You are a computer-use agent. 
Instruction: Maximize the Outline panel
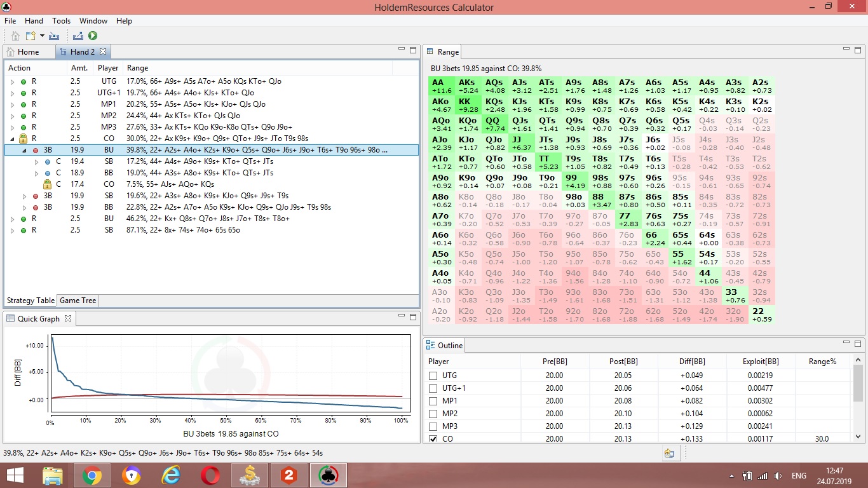[857, 343]
